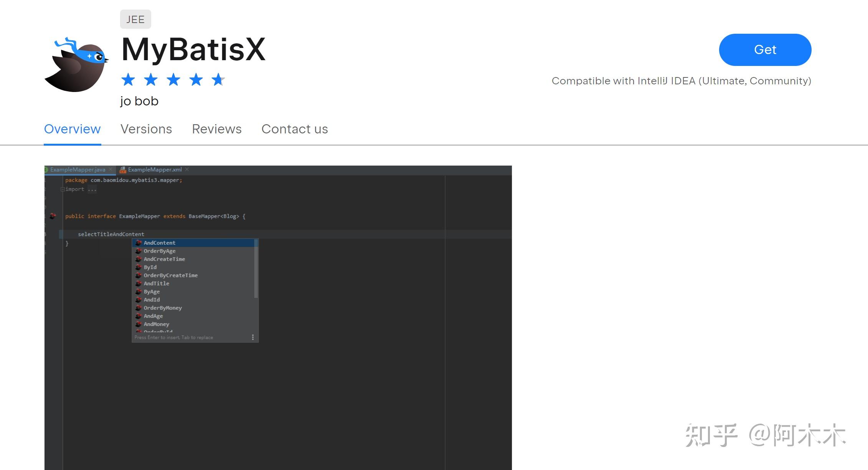Choose OrderByCreateTime in the suggestion popup

[x=170, y=275]
